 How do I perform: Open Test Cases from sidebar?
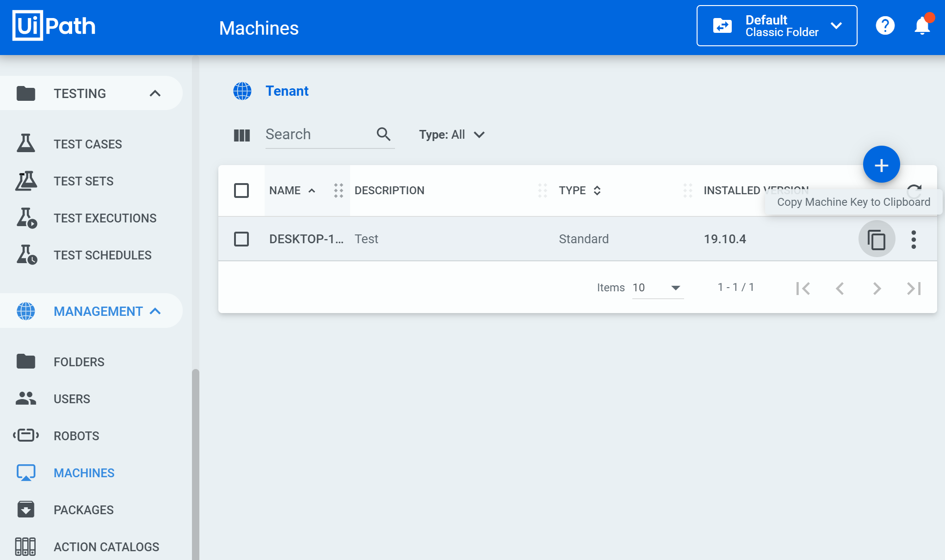point(87,144)
